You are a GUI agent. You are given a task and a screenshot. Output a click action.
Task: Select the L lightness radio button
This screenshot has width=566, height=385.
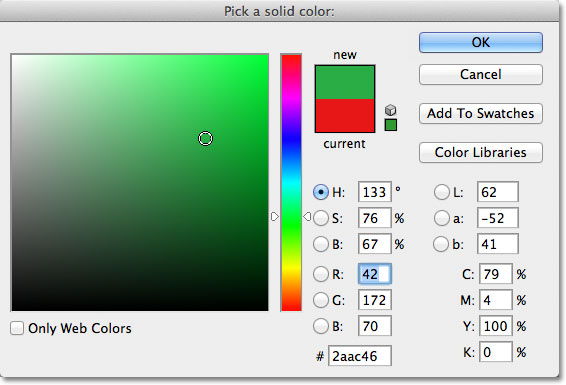[x=441, y=192]
